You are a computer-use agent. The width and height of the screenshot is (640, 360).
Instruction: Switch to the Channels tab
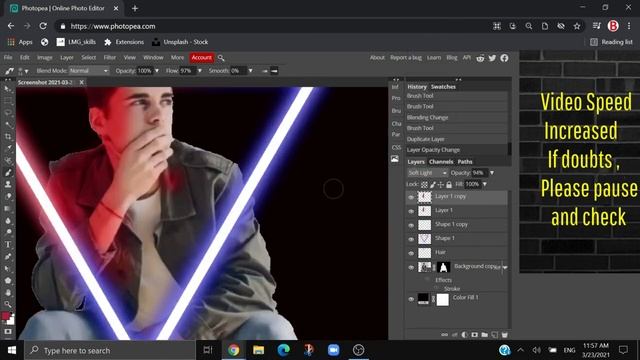pos(441,162)
